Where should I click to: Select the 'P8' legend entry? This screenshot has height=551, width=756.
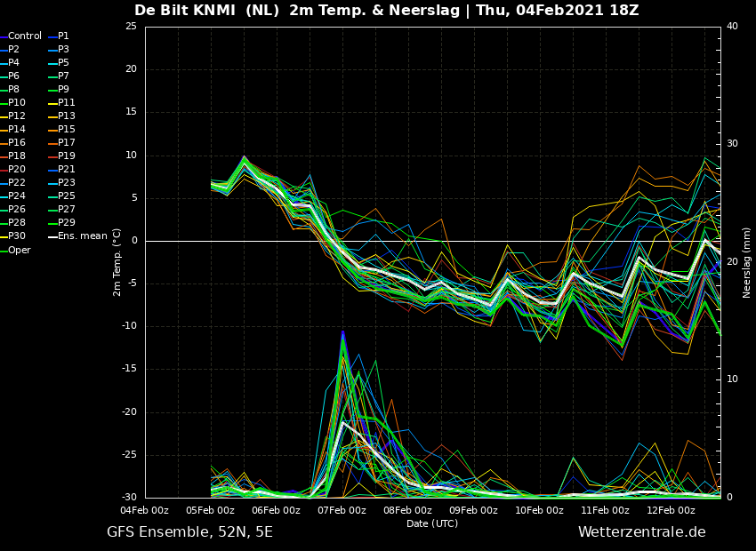[x=10, y=89]
